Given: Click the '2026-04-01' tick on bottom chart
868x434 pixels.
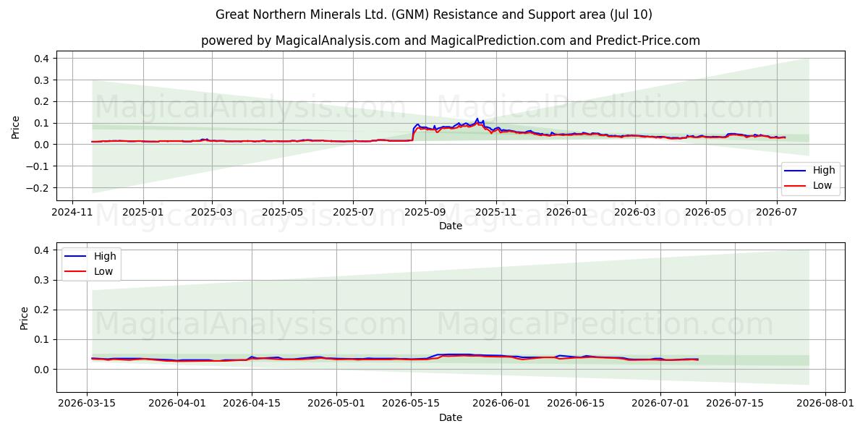Looking at the screenshot, I should click(x=177, y=404).
